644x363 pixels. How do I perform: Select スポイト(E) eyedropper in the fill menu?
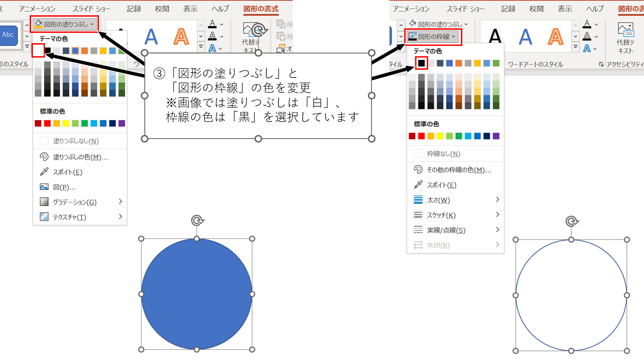[x=80, y=172]
